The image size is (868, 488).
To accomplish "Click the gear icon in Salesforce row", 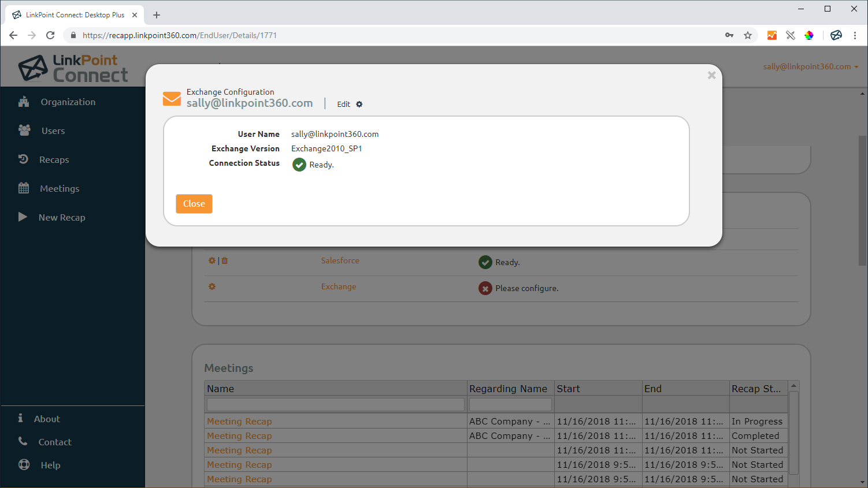I will point(212,260).
